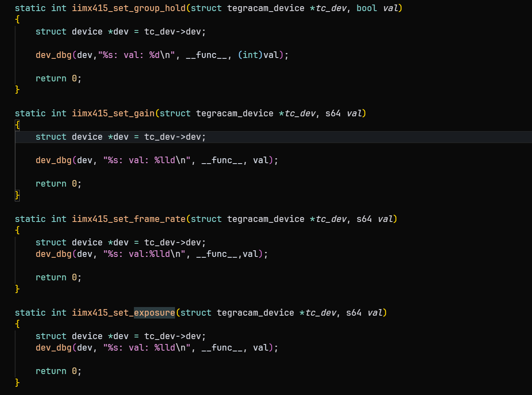Click the (int) cast in dev_dbg call
The image size is (532, 395).
pyautogui.click(x=250, y=55)
